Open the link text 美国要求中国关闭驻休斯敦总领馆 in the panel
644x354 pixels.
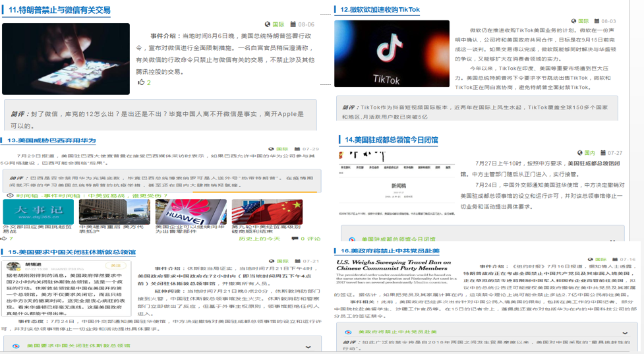(78, 346)
